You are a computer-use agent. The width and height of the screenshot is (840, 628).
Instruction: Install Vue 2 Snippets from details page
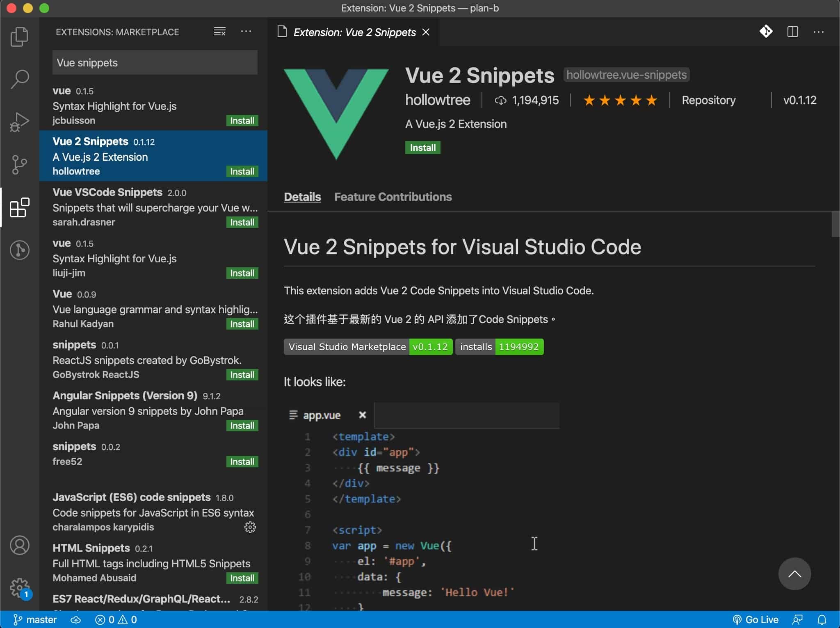[422, 148]
